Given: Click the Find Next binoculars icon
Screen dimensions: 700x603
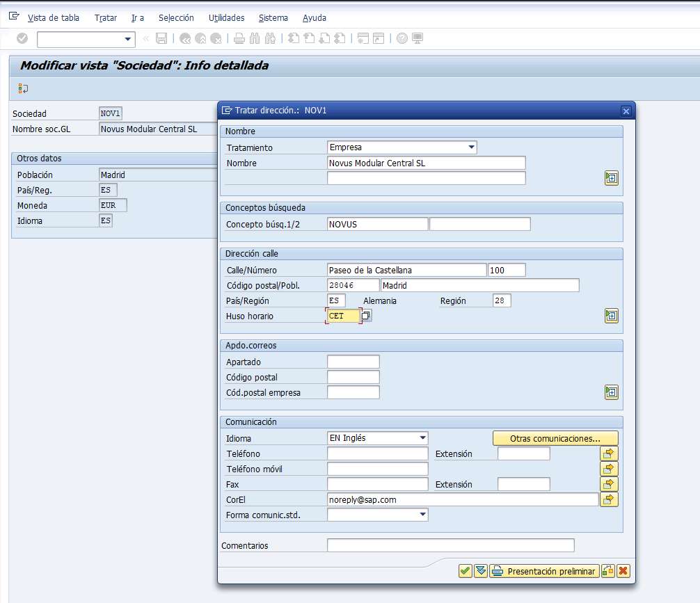Looking at the screenshot, I should (x=270, y=38).
